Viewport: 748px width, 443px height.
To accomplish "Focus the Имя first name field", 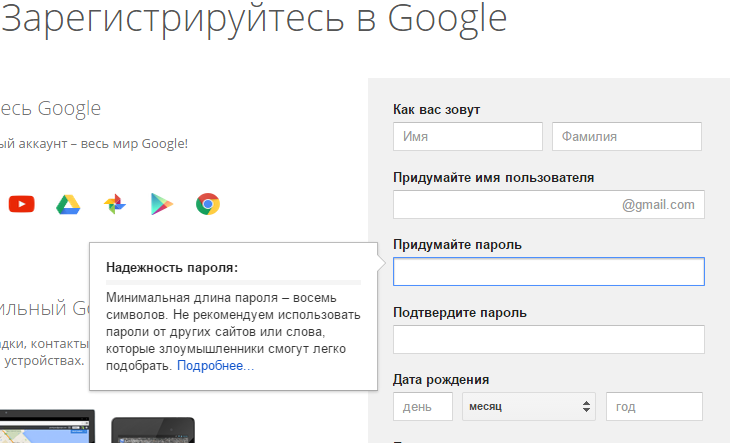I will (468, 136).
